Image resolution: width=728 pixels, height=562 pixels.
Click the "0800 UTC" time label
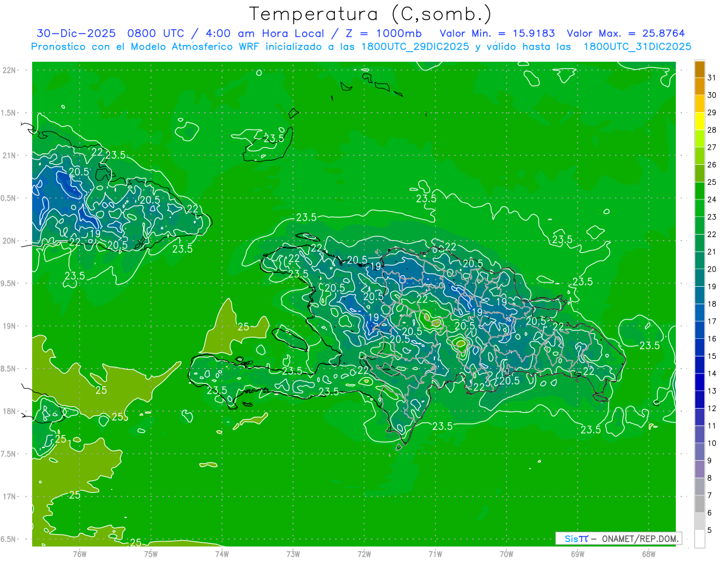coord(157,33)
